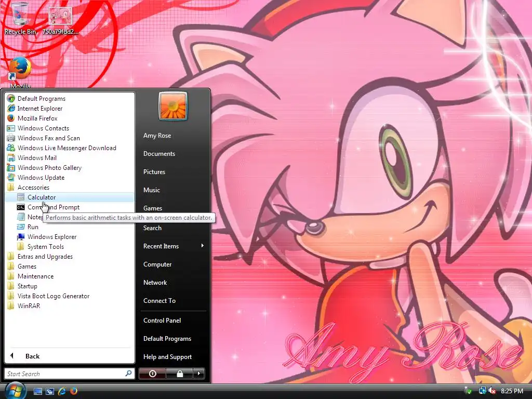Select the Mozilla Firefox desktop shortcut
532x399 pixels.
(20, 72)
